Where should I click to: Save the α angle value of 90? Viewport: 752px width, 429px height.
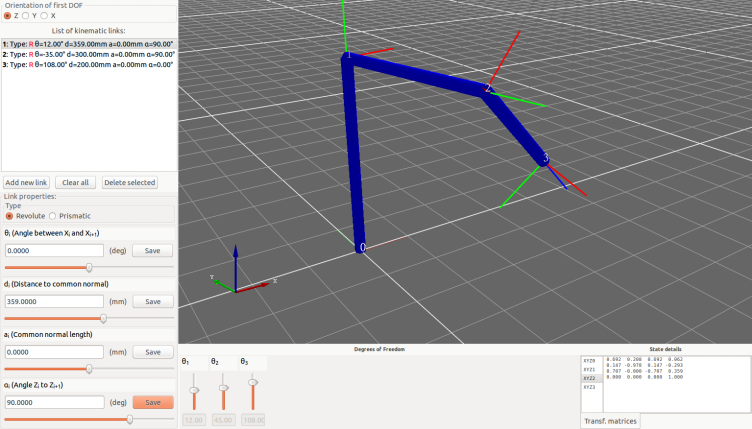153,402
